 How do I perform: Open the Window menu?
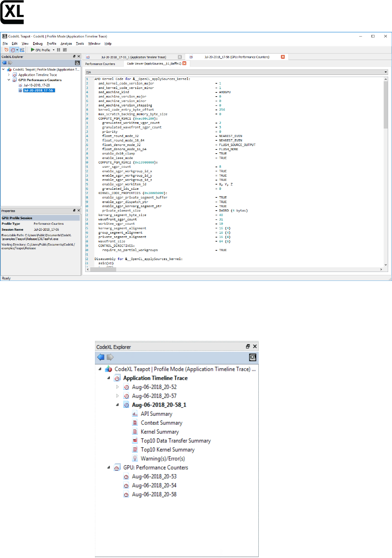[x=94, y=43]
